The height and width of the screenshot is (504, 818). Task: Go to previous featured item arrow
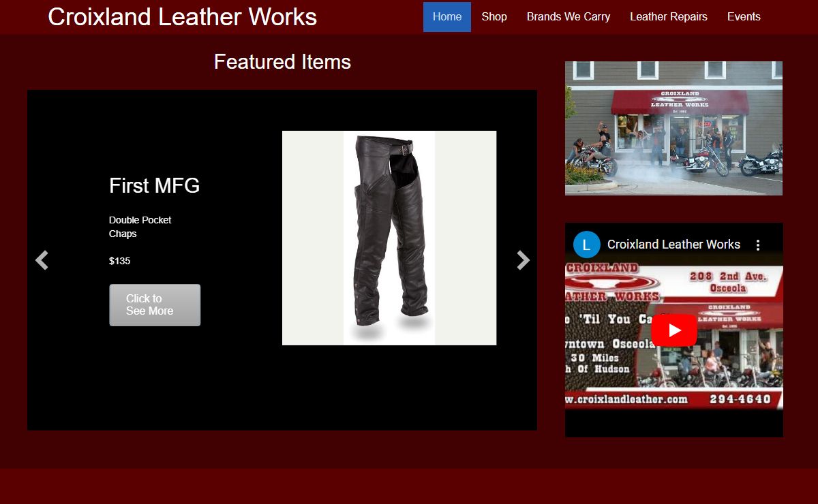42,260
